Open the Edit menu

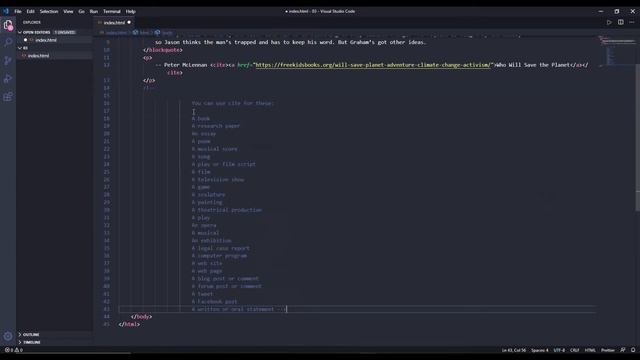click(31, 11)
